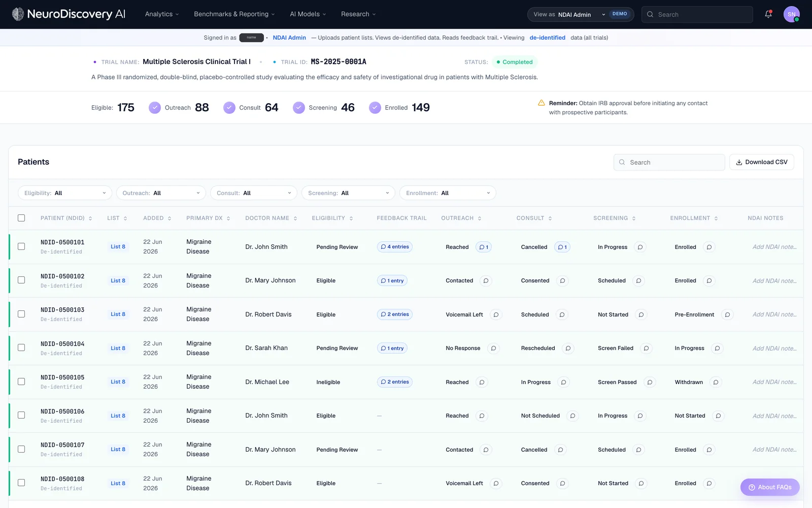Viewport: 812px width, 508px height.
Task: Click the IRB reminder warning icon
Action: coord(542,103)
